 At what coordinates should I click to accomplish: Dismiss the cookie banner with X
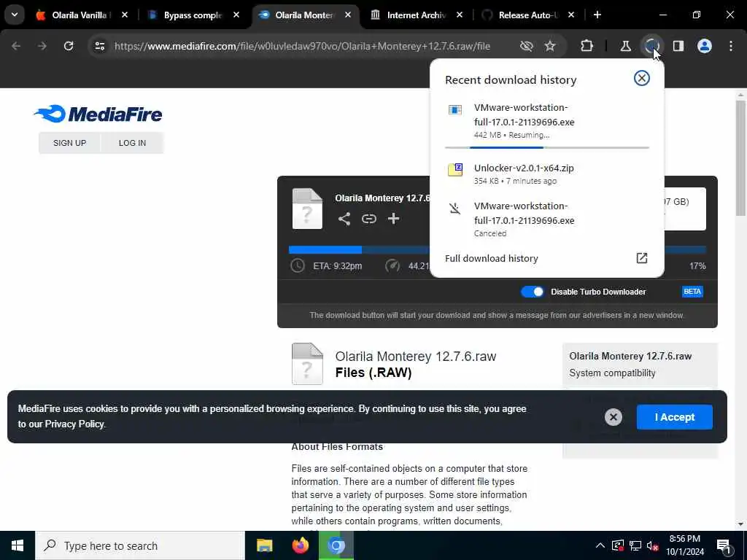click(613, 417)
